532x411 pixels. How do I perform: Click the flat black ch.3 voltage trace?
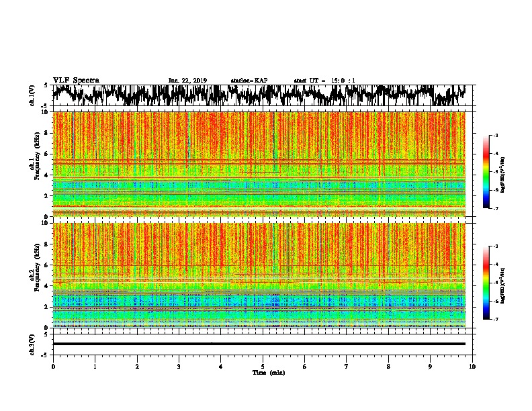point(259,344)
